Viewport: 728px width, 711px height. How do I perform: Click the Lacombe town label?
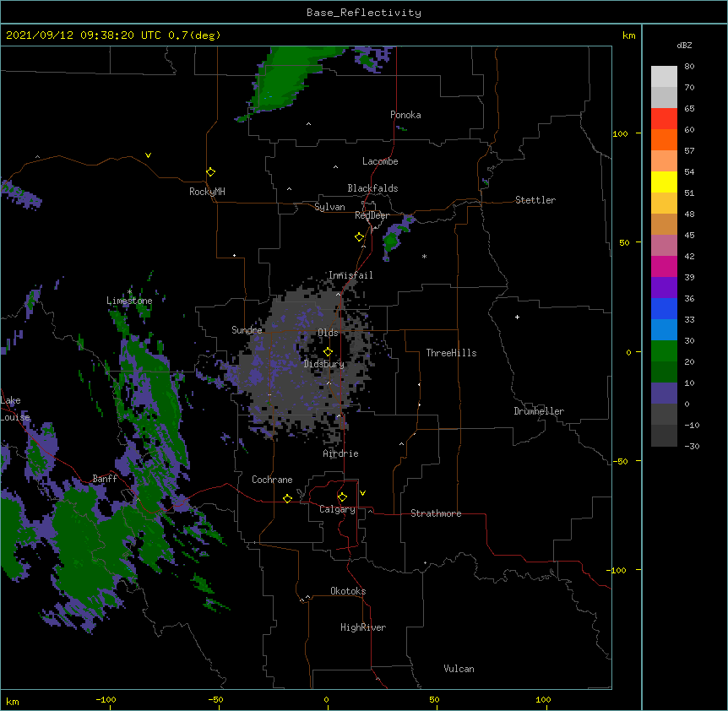[380, 161]
